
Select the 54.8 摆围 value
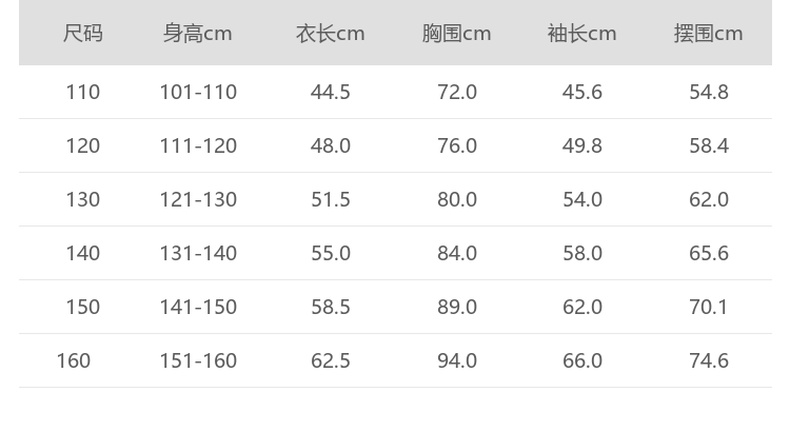coord(708,92)
